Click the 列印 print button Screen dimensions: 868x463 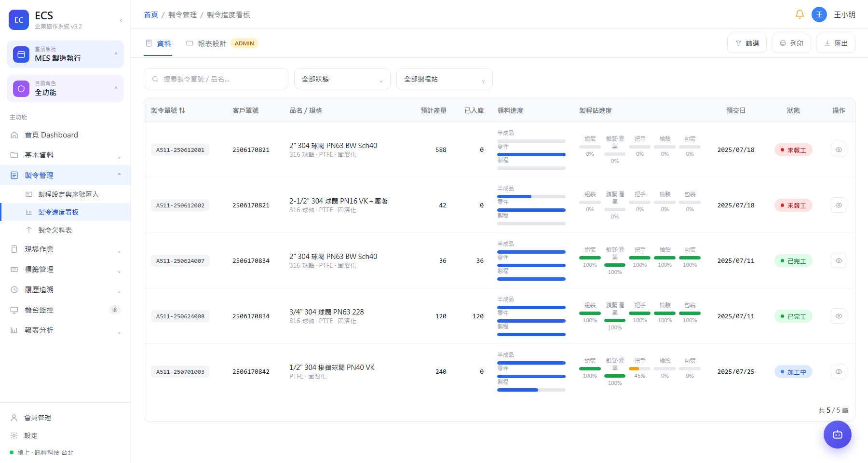[791, 43]
